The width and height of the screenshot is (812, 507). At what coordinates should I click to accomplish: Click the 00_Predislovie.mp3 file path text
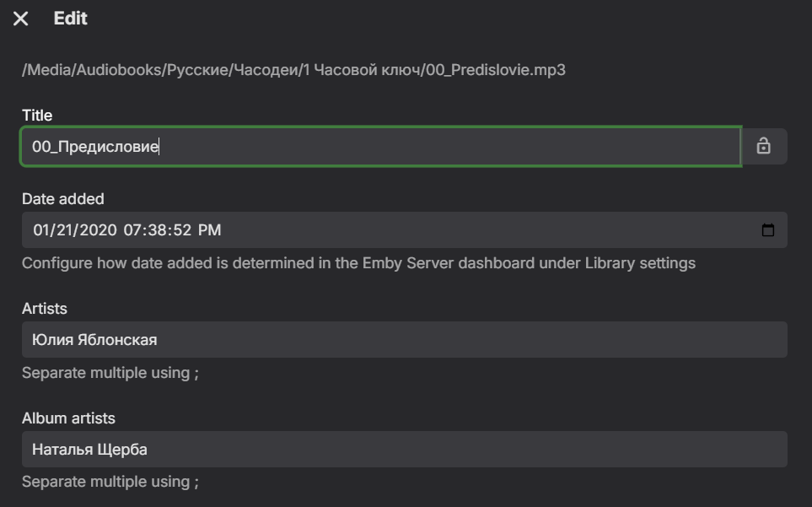(x=293, y=70)
